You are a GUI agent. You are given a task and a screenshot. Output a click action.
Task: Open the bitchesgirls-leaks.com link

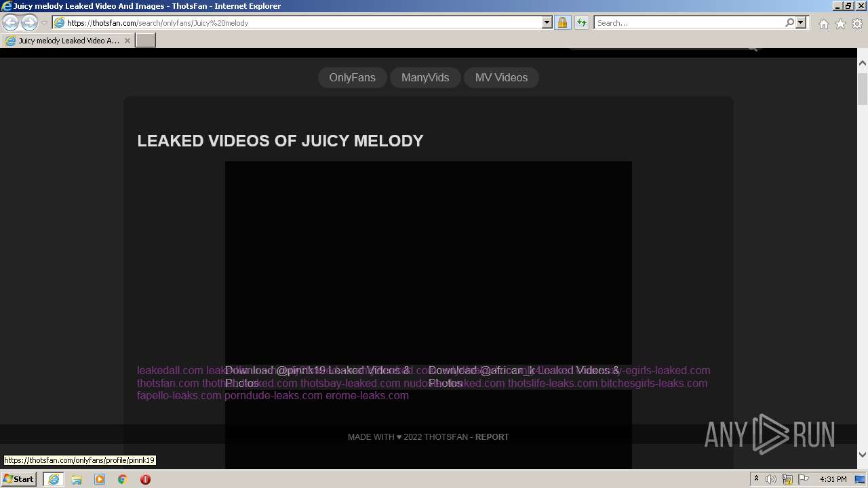click(x=654, y=383)
